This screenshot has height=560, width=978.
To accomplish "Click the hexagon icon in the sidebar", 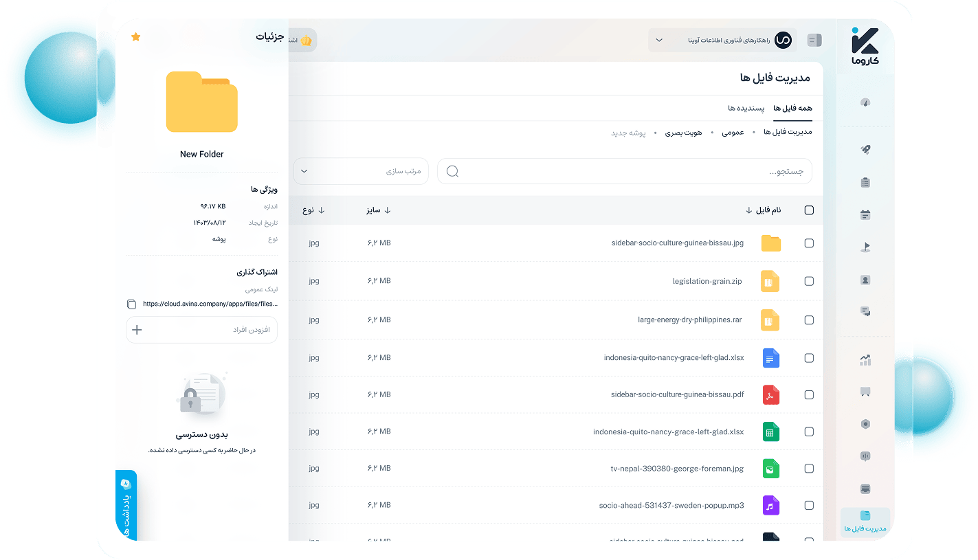I will 865,424.
